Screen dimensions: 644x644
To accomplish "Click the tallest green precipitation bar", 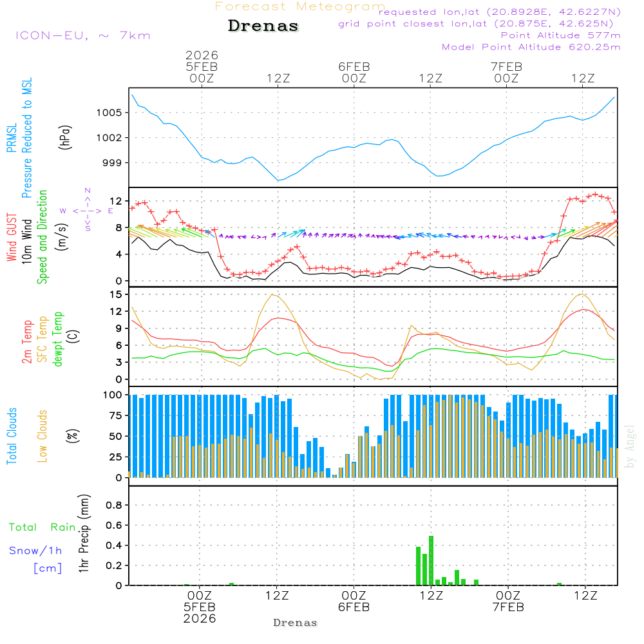I will [x=431, y=560].
